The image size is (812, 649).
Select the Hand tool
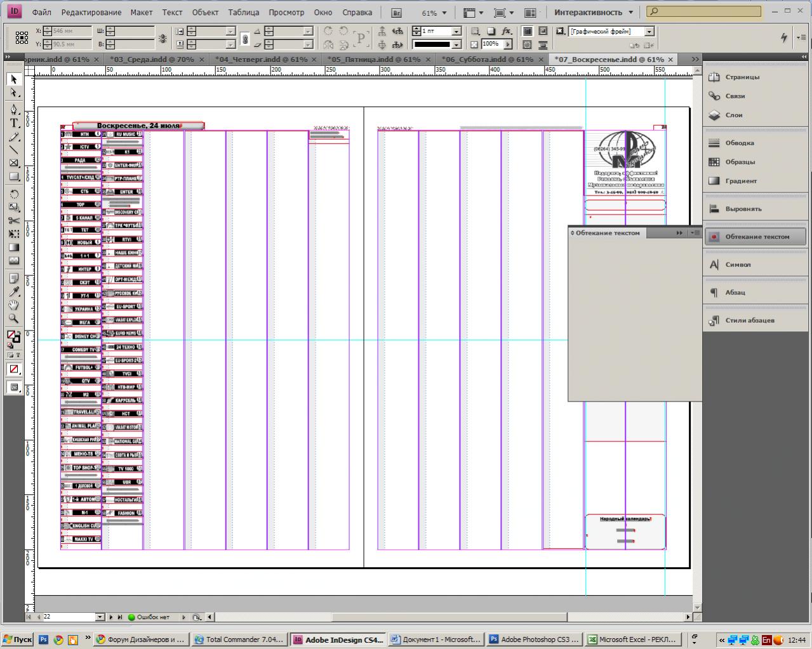tap(14, 305)
